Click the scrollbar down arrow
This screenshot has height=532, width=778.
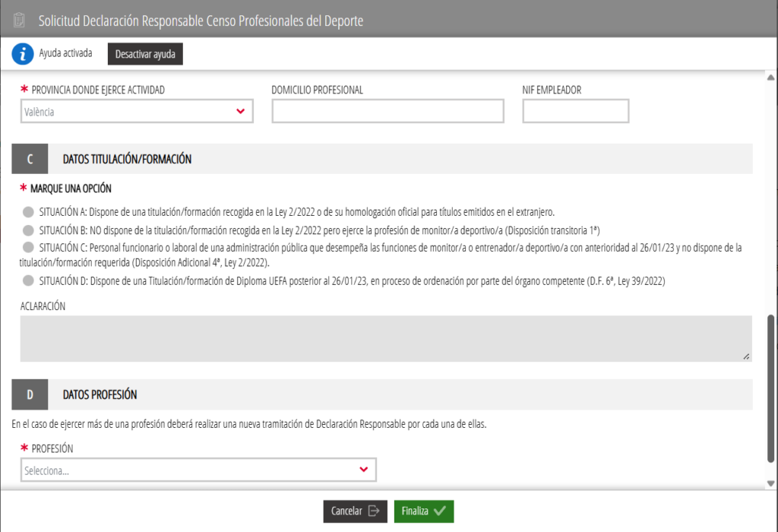pyautogui.click(x=771, y=483)
